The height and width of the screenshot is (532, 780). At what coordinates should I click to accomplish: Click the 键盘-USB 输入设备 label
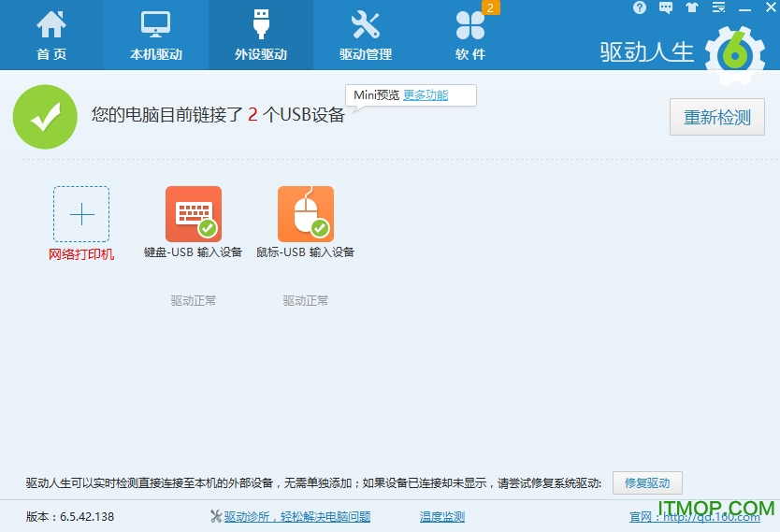193,252
